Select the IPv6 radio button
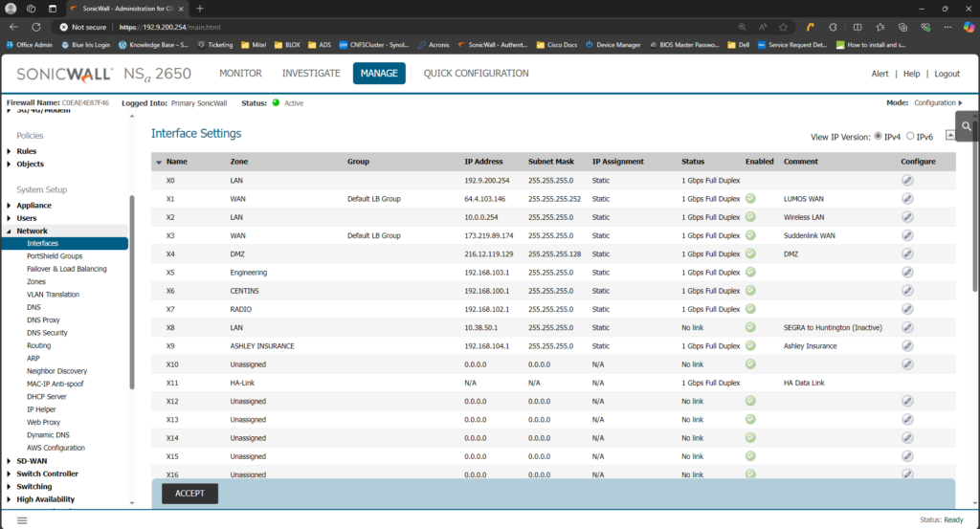Screen dimensions: 980x529 [x=910, y=137]
